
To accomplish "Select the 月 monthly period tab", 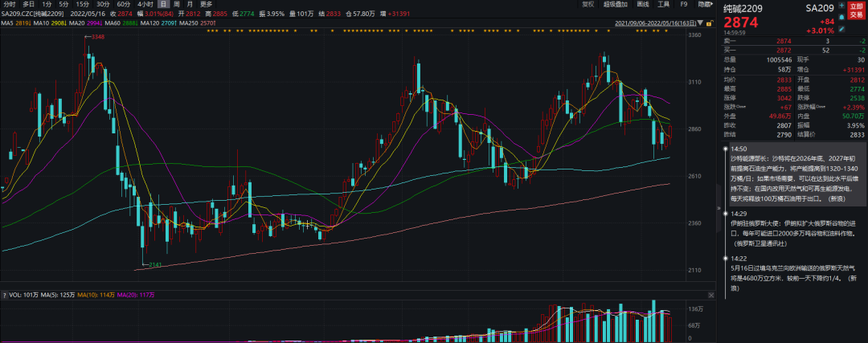I will click(x=190, y=4).
